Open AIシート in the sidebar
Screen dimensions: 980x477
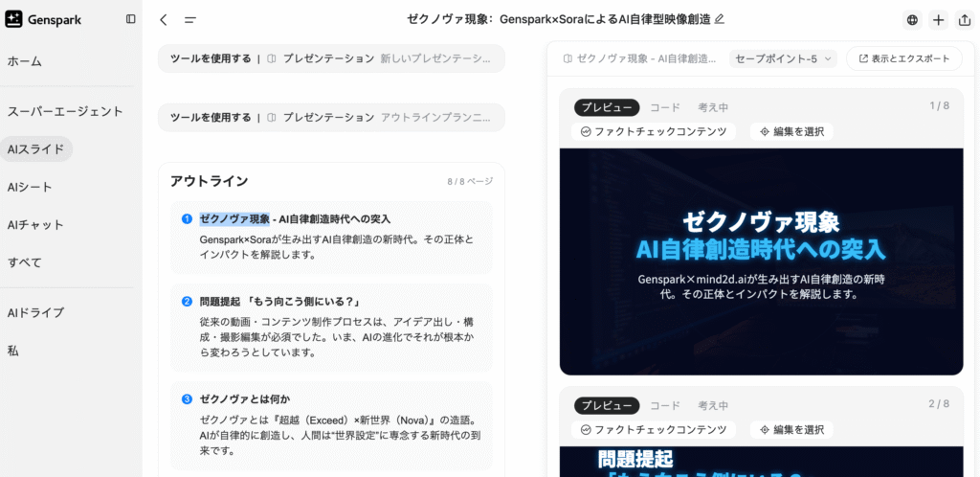30,187
